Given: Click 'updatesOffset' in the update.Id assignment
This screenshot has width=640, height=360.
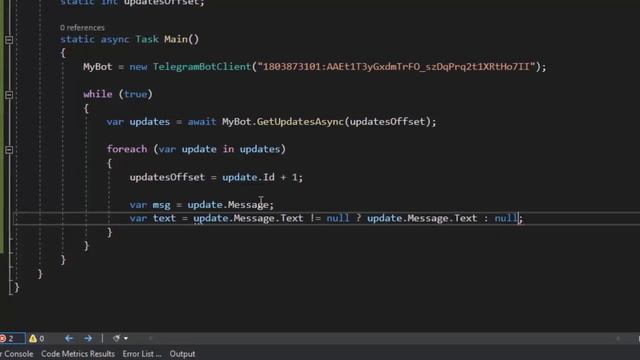Looking at the screenshot, I should [x=167, y=177].
